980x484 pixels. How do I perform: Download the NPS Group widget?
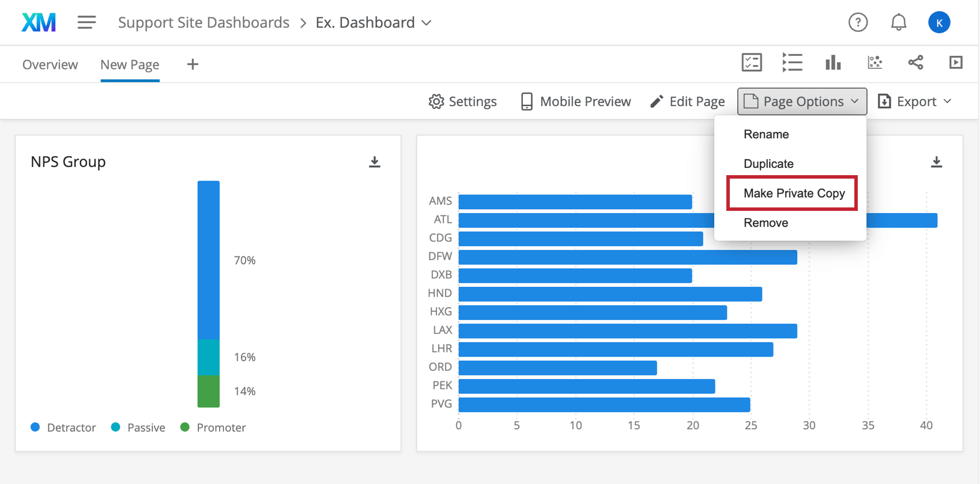pos(375,162)
